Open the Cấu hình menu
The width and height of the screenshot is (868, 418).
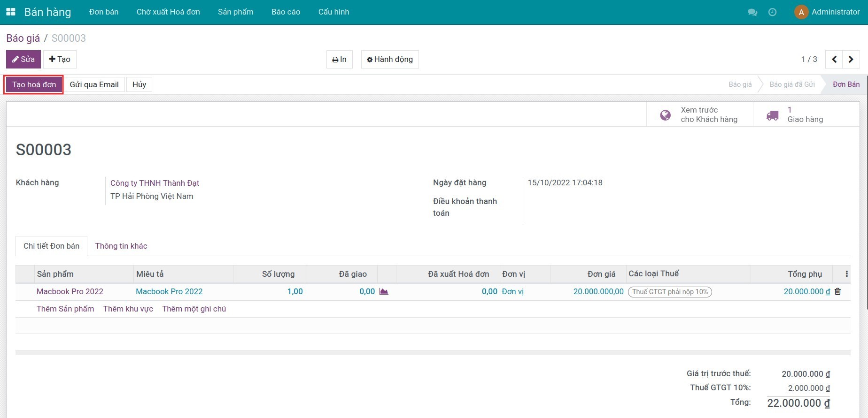[333, 12]
